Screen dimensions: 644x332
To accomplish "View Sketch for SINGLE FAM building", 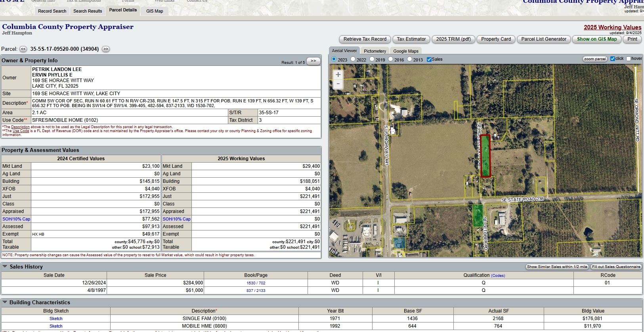I will click(x=56, y=319).
